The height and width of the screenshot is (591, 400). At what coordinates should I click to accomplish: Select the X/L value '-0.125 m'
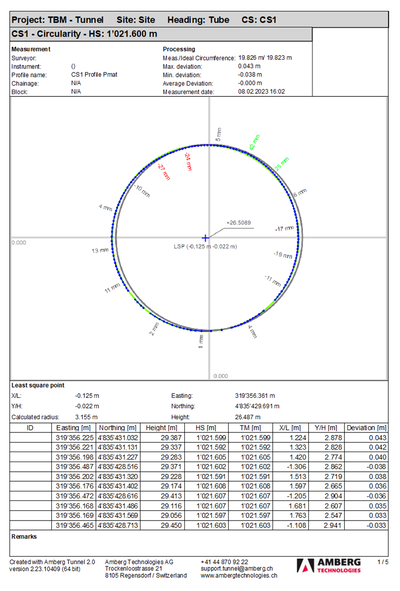(87, 396)
